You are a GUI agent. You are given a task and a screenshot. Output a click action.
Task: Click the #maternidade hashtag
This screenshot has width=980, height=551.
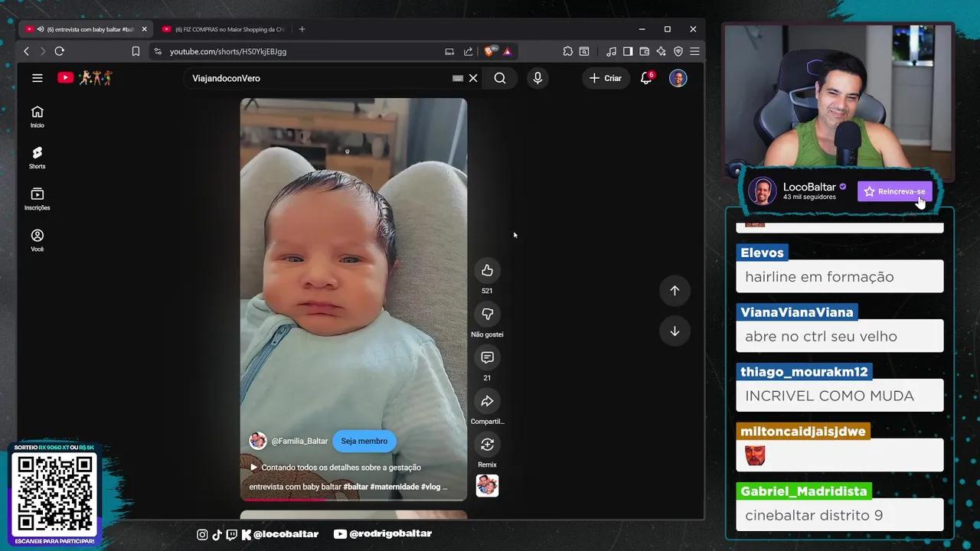coord(394,487)
